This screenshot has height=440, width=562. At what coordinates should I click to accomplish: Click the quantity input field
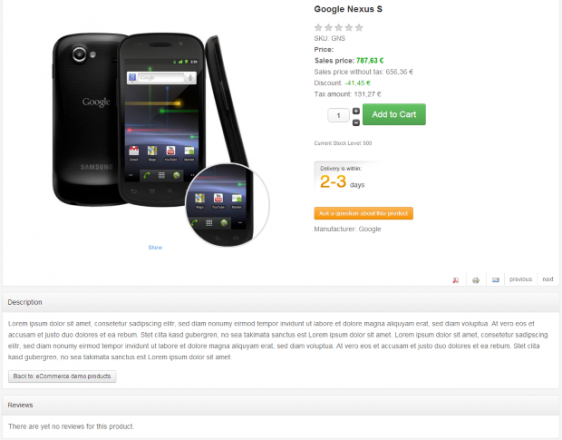point(338,115)
